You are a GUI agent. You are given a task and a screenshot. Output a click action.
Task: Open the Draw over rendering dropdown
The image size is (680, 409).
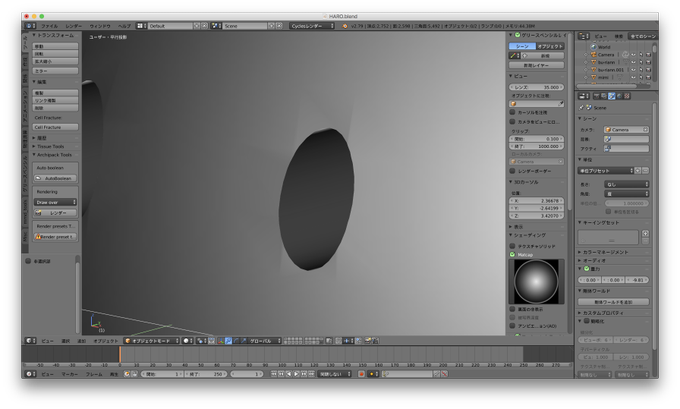[56, 202]
